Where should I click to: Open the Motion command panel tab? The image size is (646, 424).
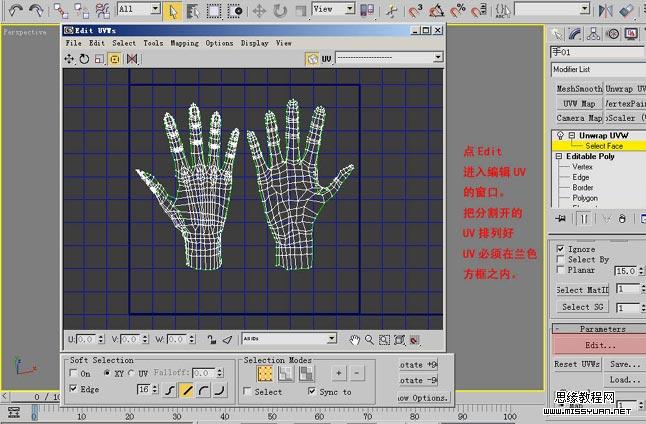tap(613, 34)
